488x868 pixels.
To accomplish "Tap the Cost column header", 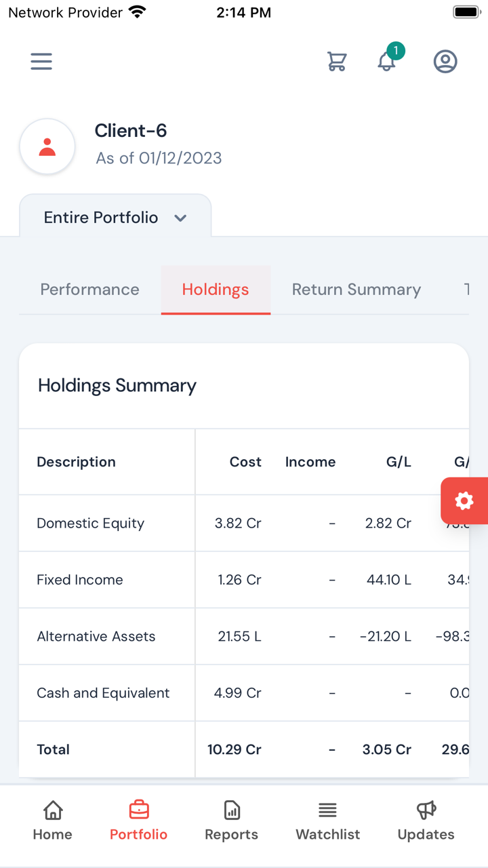I will point(245,462).
